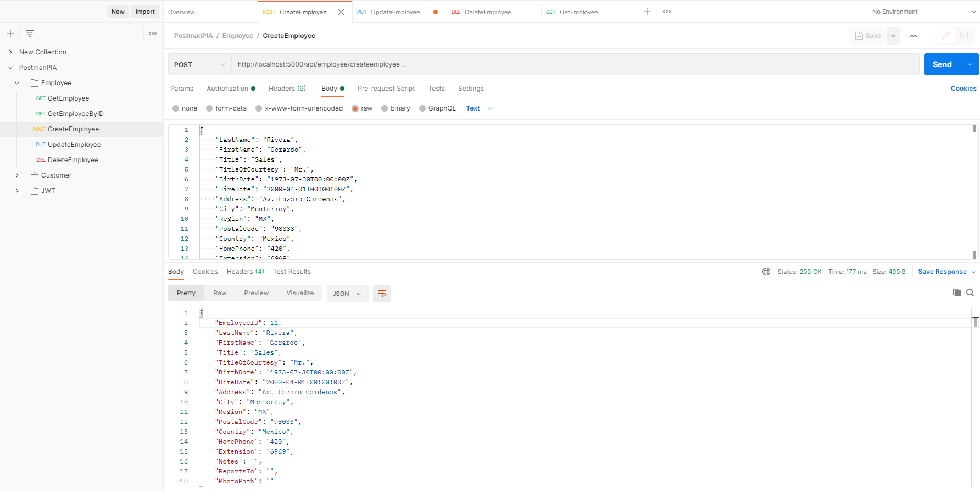Add a new request tab with plus icon

coord(647,12)
